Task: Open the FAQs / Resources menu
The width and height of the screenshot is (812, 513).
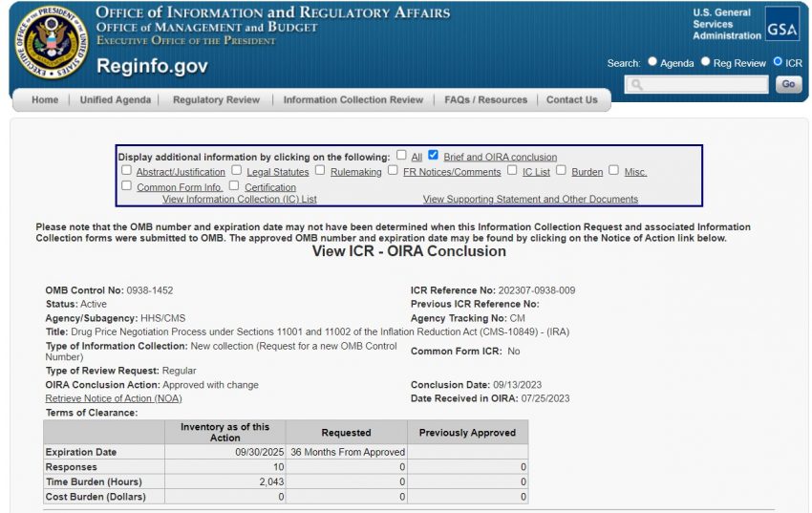Action: (485, 100)
